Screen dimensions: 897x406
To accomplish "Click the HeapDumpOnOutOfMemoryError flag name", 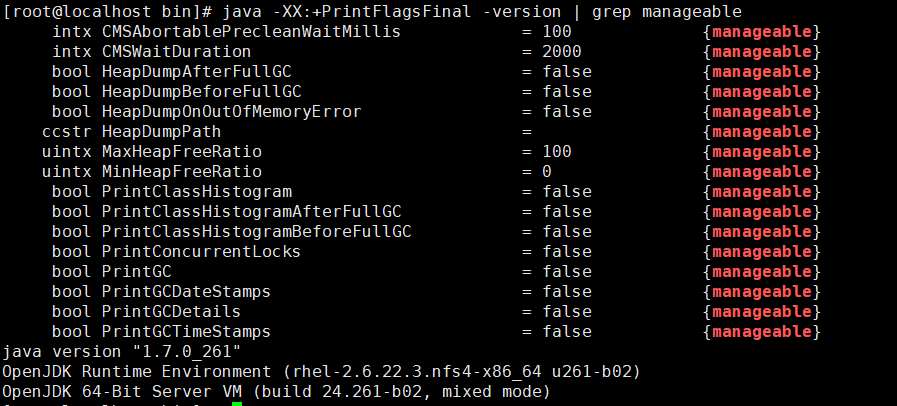I will (x=231, y=112).
